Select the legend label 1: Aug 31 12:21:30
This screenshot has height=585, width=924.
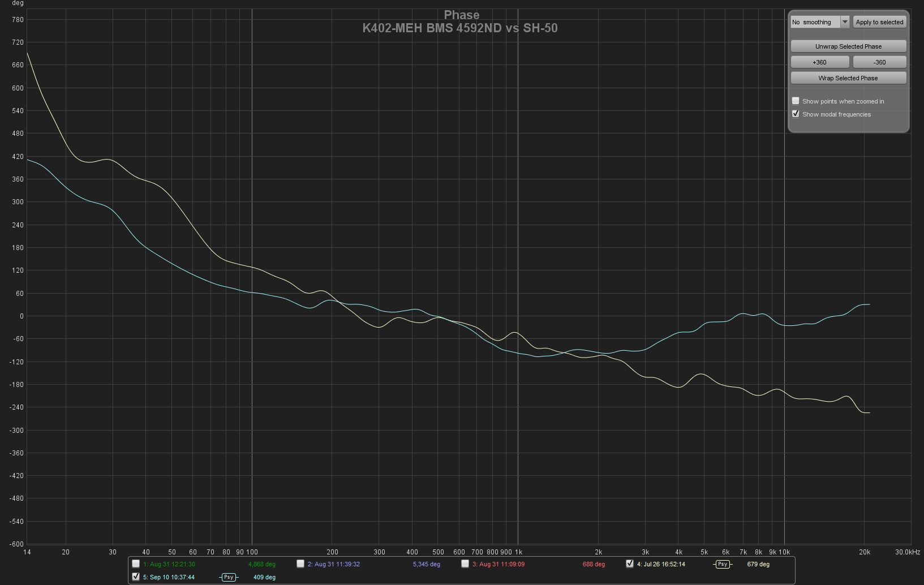(169, 564)
